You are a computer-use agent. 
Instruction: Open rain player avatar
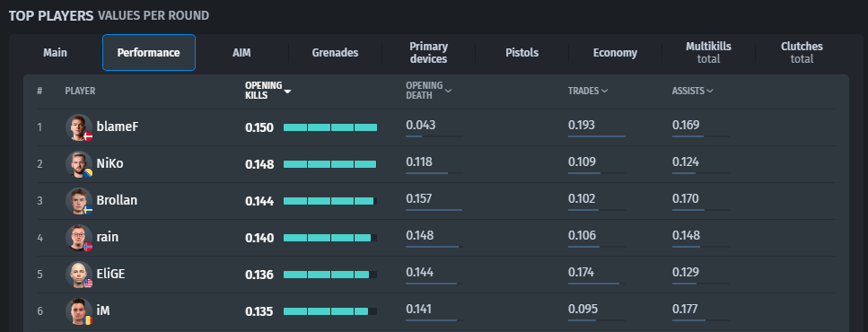(79, 238)
